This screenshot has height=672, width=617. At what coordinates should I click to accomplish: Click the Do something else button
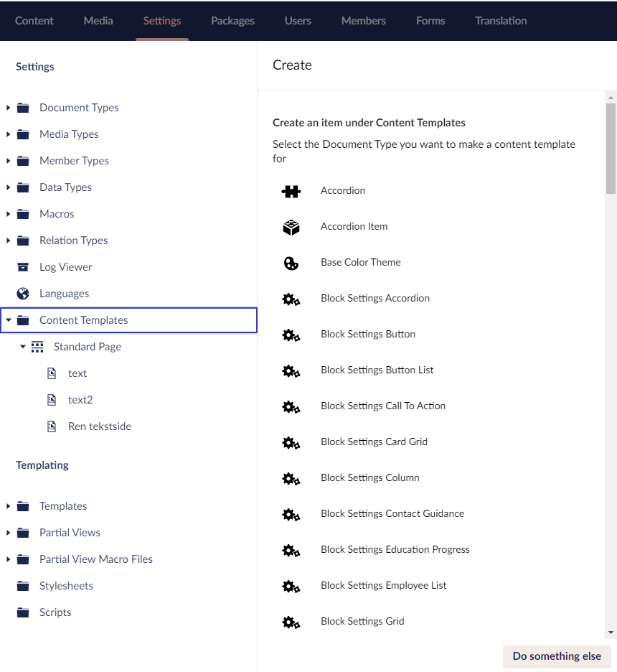point(557,657)
